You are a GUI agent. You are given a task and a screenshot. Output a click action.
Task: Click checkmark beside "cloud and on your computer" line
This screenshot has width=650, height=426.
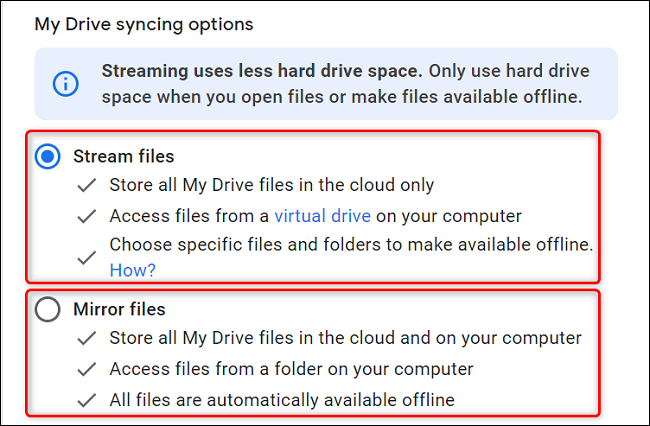(88, 340)
